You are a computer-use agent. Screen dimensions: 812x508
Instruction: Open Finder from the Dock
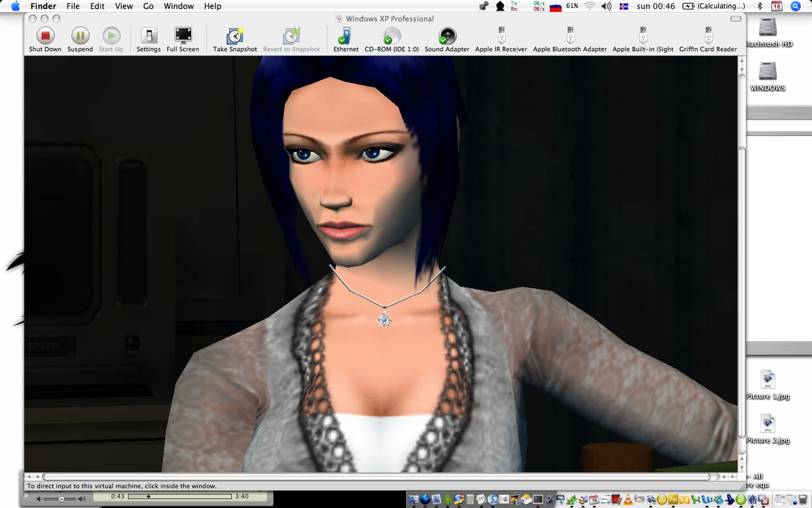(414, 500)
